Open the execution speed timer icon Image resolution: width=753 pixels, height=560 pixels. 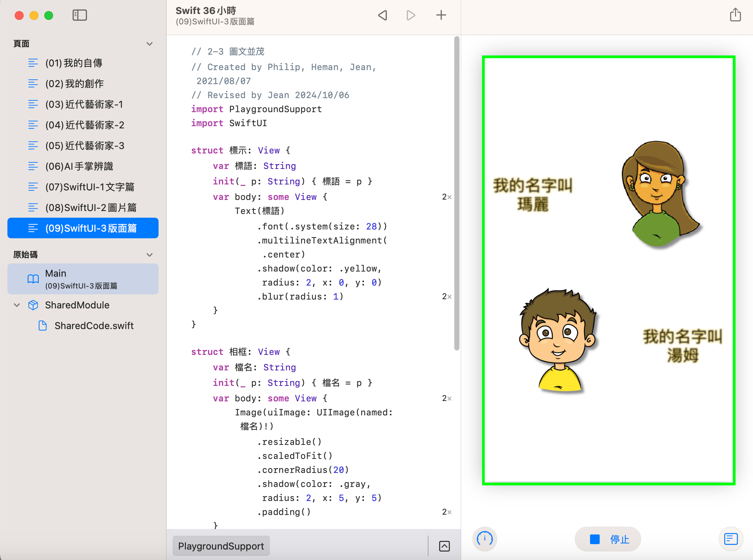click(485, 539)
